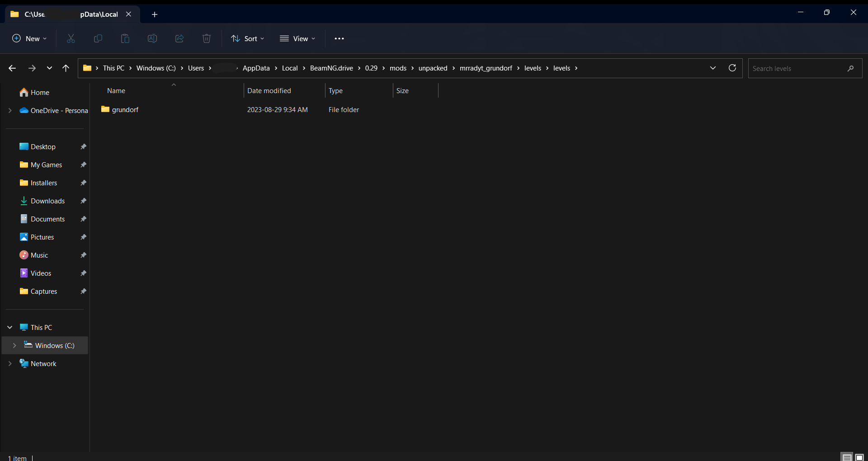
Task: Unpin Music using its pin icon
Action: (x=83, y=255)
